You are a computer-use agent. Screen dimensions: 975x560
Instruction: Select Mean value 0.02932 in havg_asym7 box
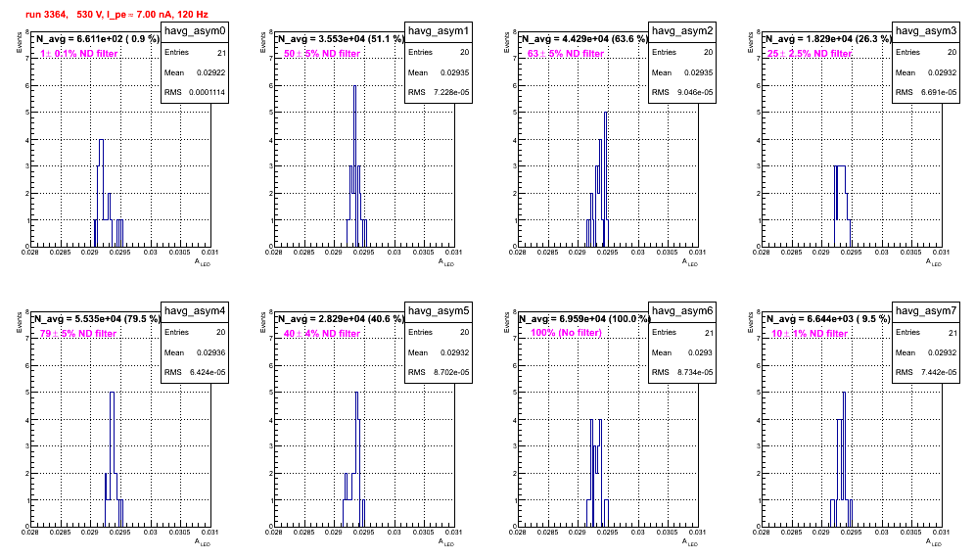pyautogui.click(x=943, y=352)
